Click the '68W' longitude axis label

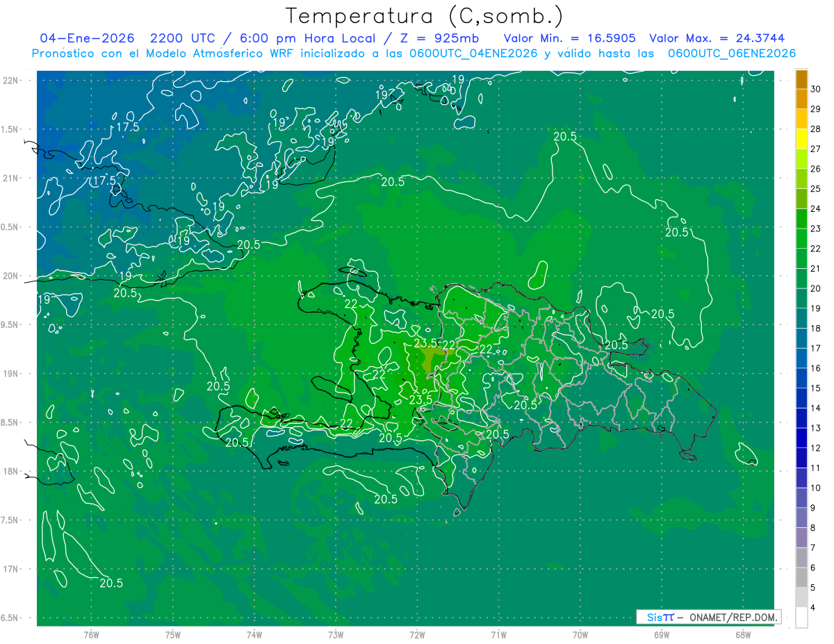click(x=743, y=634)
